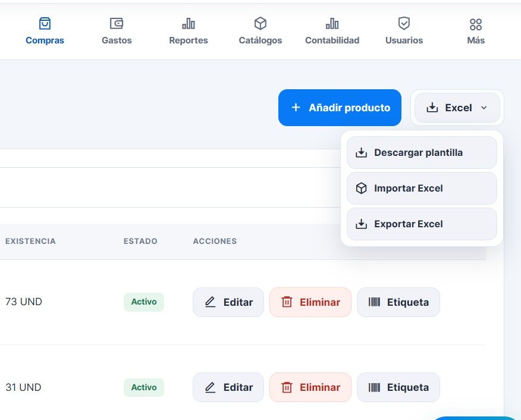The width and height of the screenshot is (521, 420).
Task: Click the Más four-circles icon
Action: pos(476,24)
